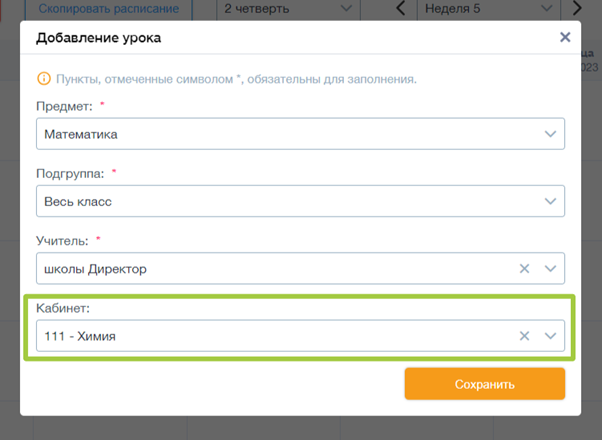Expand the Кабинет dropdown chevron
Image resolution: width=602 pixels, height=440 pixels.
coord(550,336)
